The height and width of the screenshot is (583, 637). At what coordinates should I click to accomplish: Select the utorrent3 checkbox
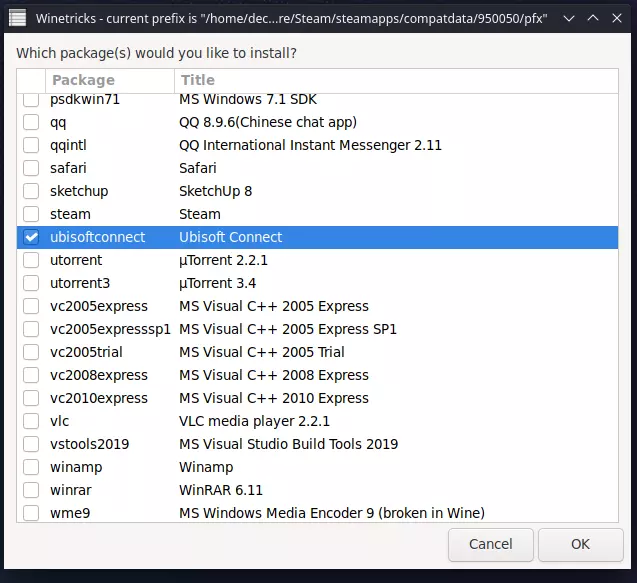pos(32,283)
